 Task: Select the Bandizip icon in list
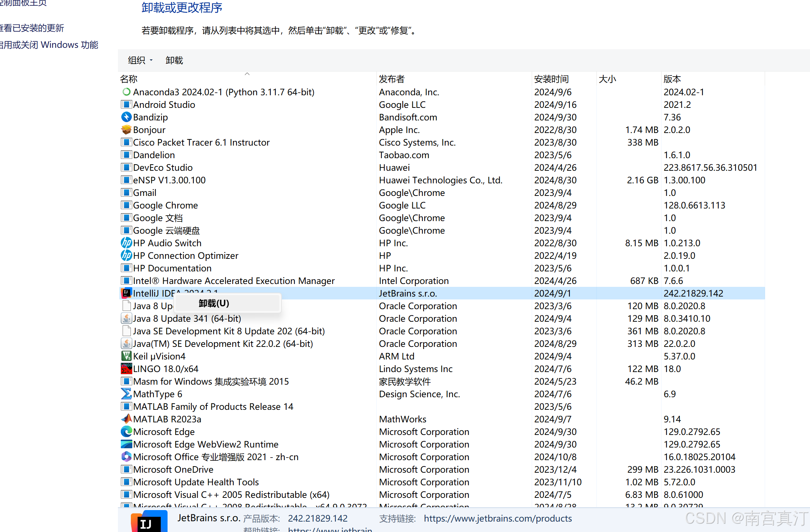pos(126,117)
